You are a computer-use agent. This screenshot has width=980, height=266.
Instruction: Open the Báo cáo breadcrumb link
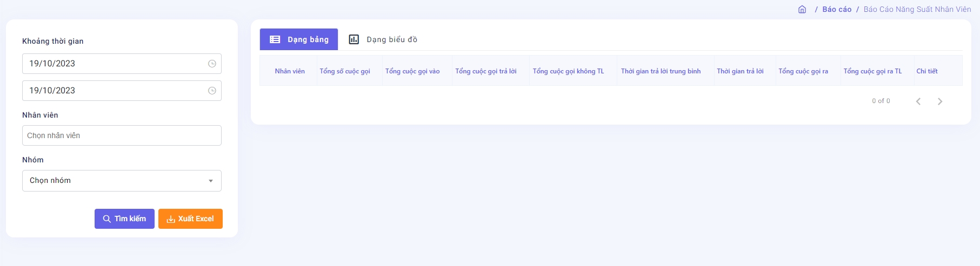tap(837, 9)
